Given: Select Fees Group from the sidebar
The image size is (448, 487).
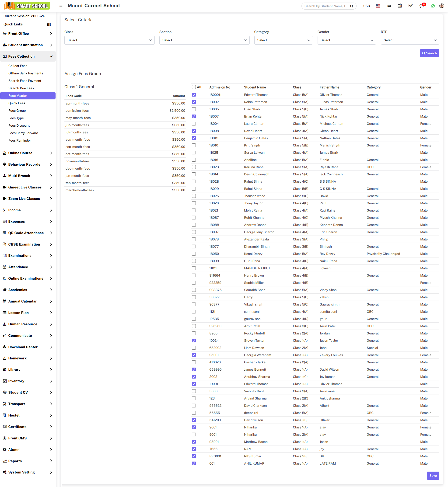Looking at the screenshot, I should (17, 111).
